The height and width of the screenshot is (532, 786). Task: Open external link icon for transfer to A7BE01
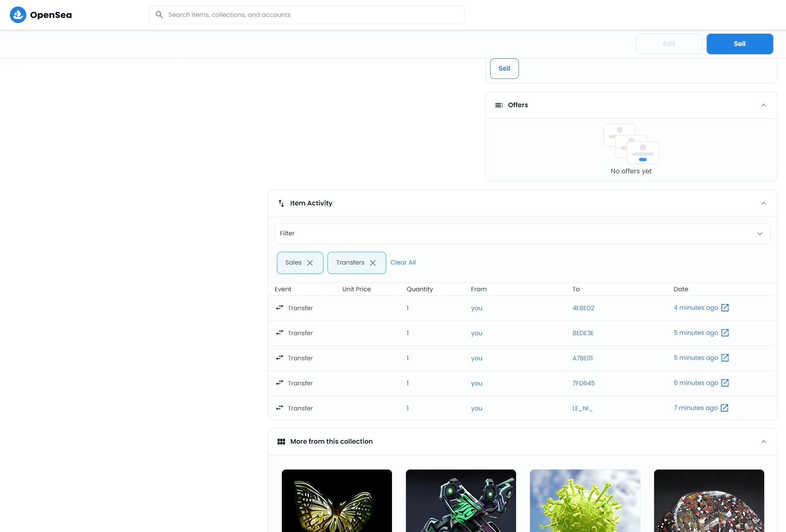coord(725,358)
